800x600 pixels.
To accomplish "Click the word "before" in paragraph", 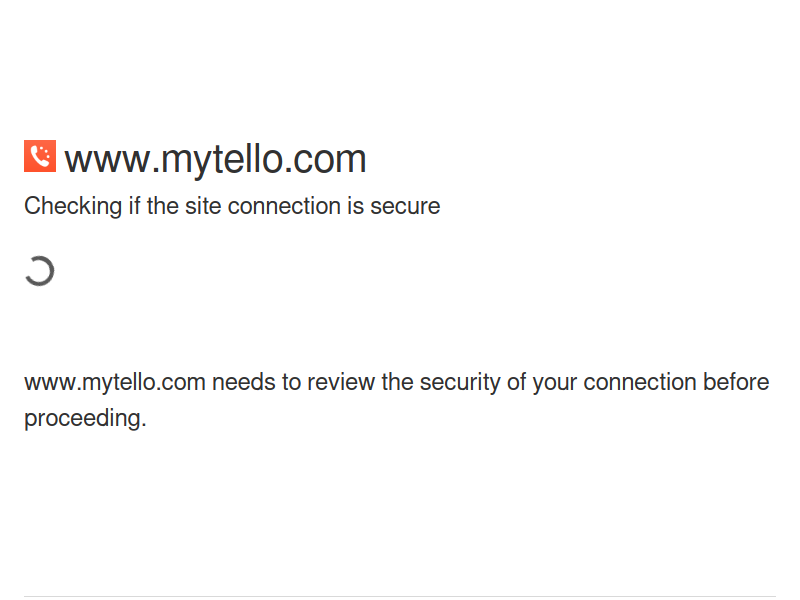I will 736,382.
